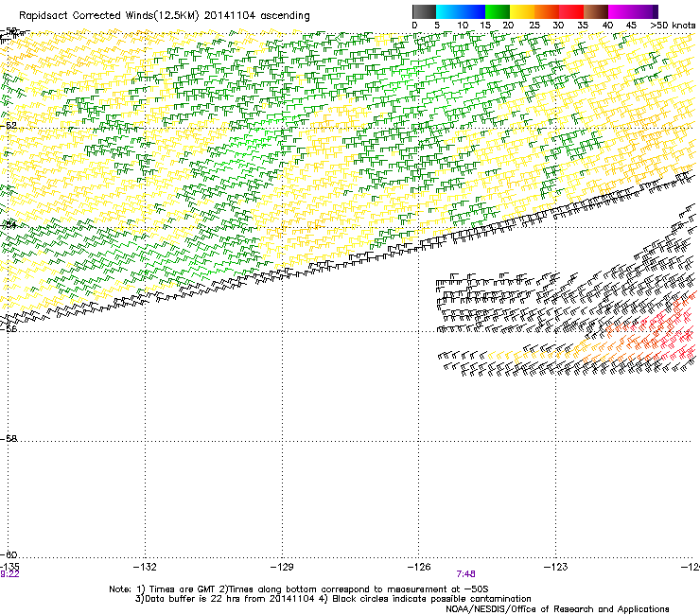Click the cyan-blue 5-15 knots legend segment
The image size is (700, 615).
[x=461, y=11]
